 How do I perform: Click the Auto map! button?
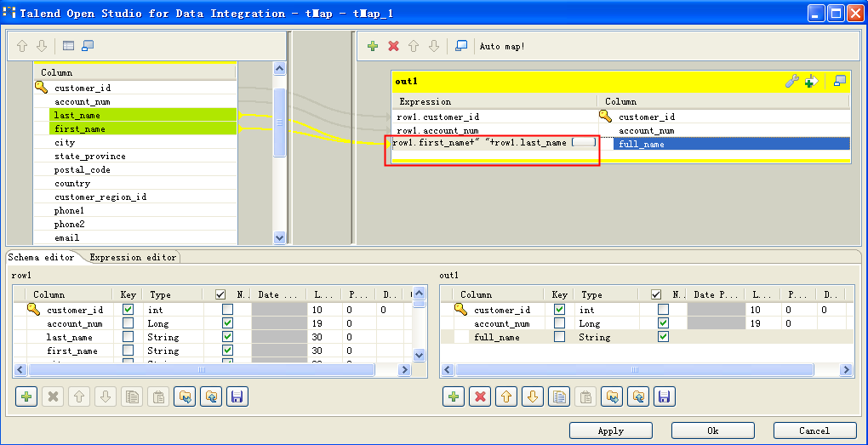pyautogui.click(x=502, y=46)
